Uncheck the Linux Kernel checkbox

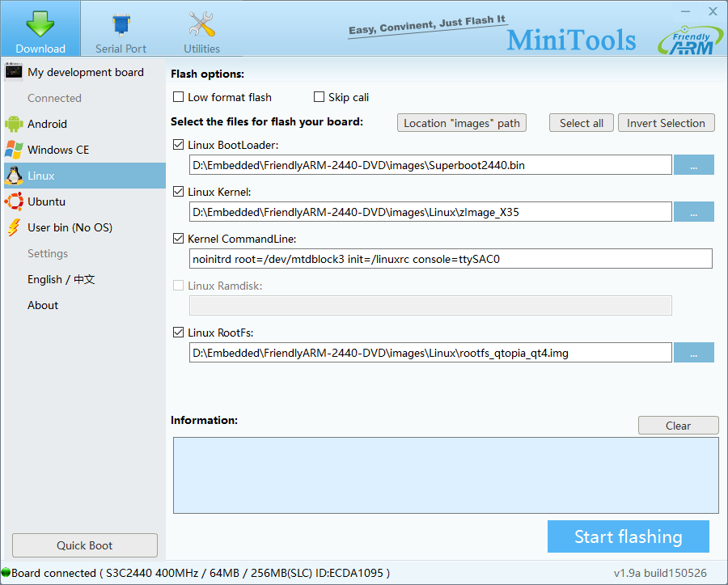tap(178, 192)
